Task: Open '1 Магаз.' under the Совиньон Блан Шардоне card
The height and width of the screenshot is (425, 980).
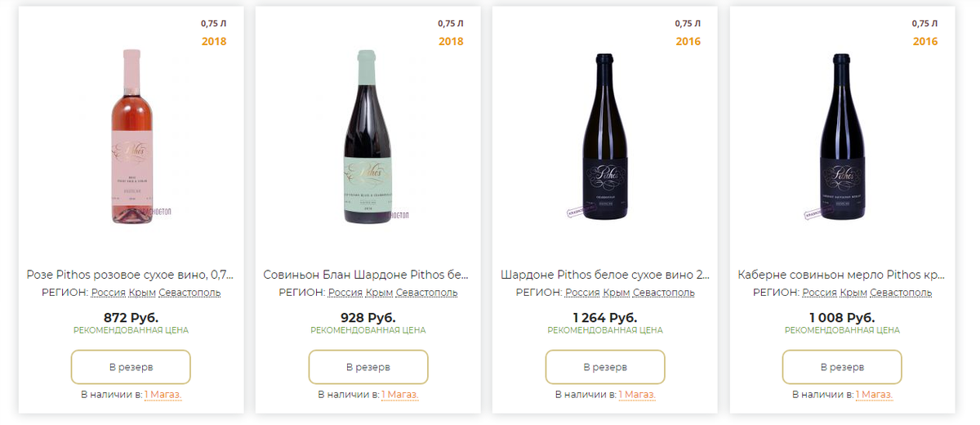Action: (x=399, y=395)
